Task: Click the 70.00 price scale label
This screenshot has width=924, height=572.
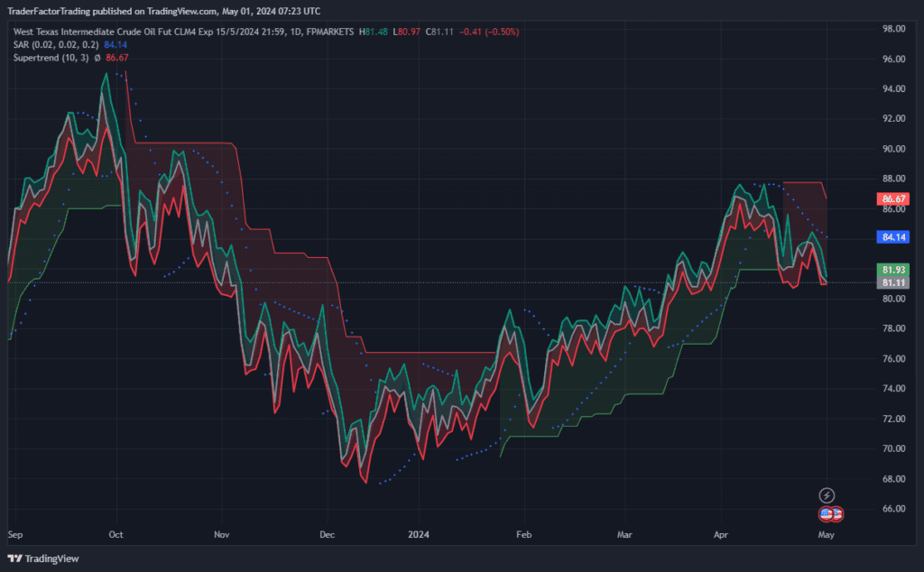Action: tap(893, 448)
